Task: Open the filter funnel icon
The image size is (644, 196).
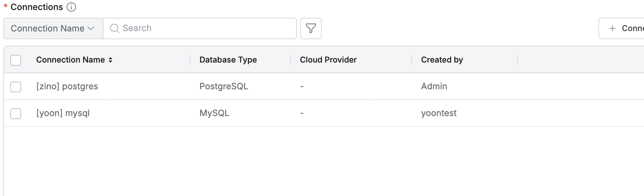Action: pyautogui.click(x=311, y=28)
